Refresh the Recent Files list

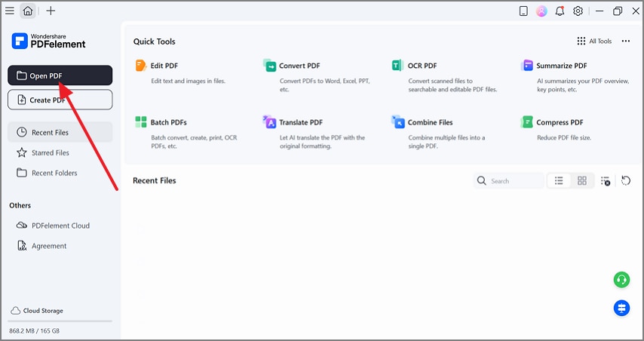(x=625, y=181)
